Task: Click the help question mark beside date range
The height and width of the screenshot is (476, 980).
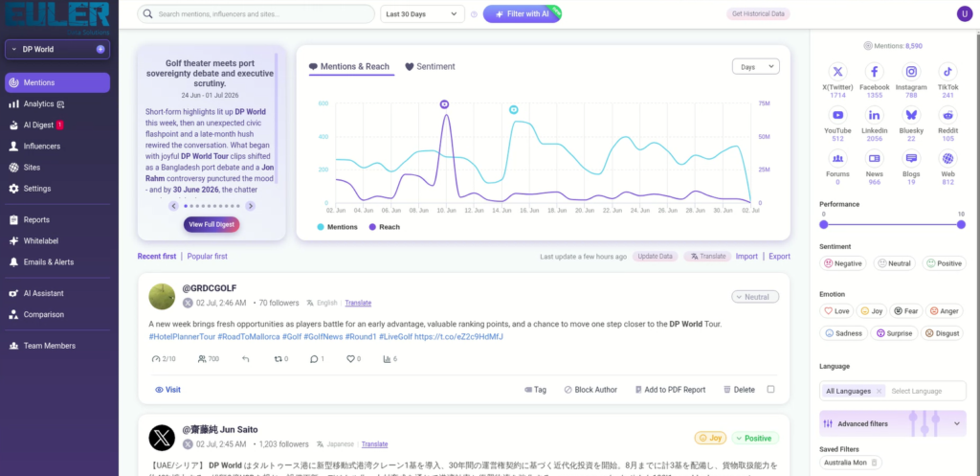Action: click(474, 14)
